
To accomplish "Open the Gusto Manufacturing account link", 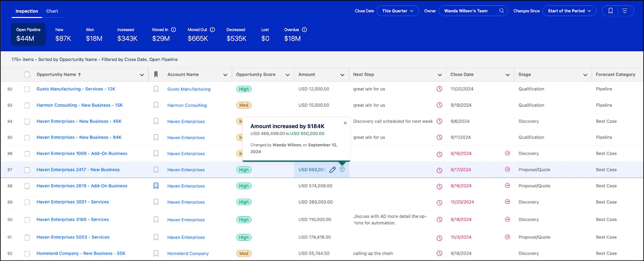I will tap(189, 89).
